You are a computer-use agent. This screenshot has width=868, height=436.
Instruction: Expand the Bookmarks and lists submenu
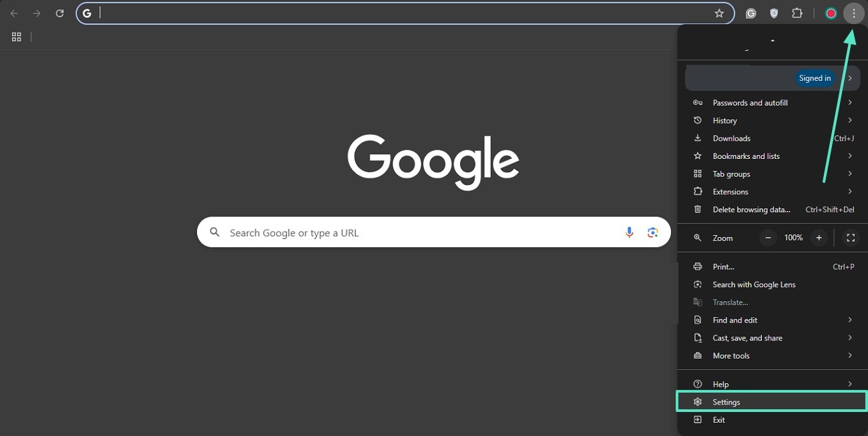pyautogui.click(x=773, y=156)
